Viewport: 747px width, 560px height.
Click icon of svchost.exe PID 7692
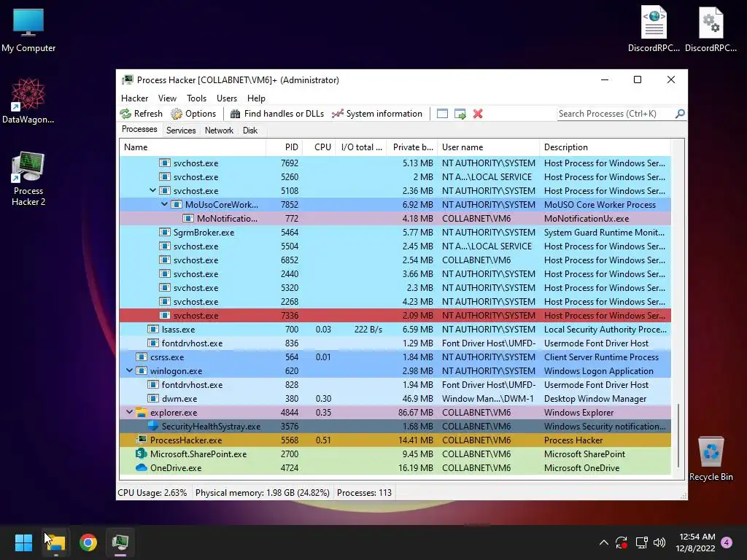[165, 163]
